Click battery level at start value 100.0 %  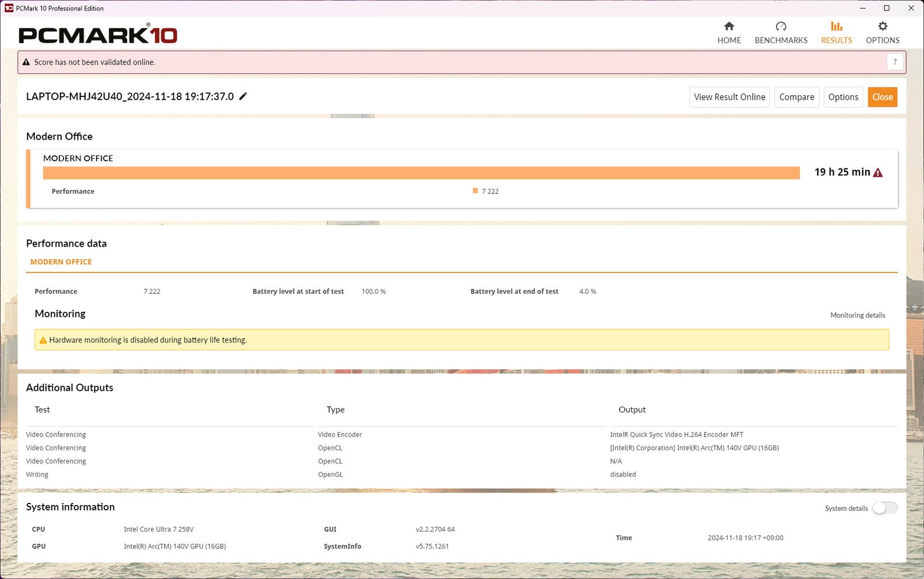click(x=374, y=292)
